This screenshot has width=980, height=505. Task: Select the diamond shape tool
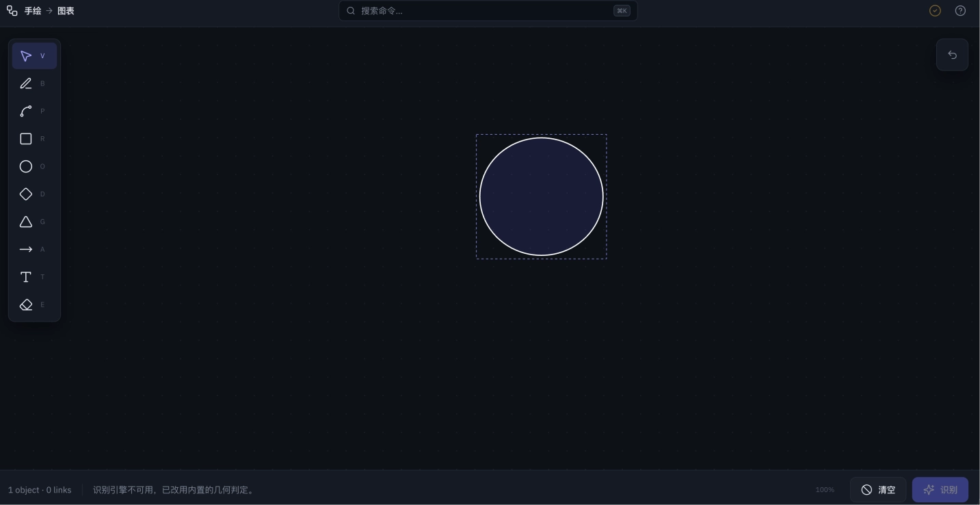point(34,194)
